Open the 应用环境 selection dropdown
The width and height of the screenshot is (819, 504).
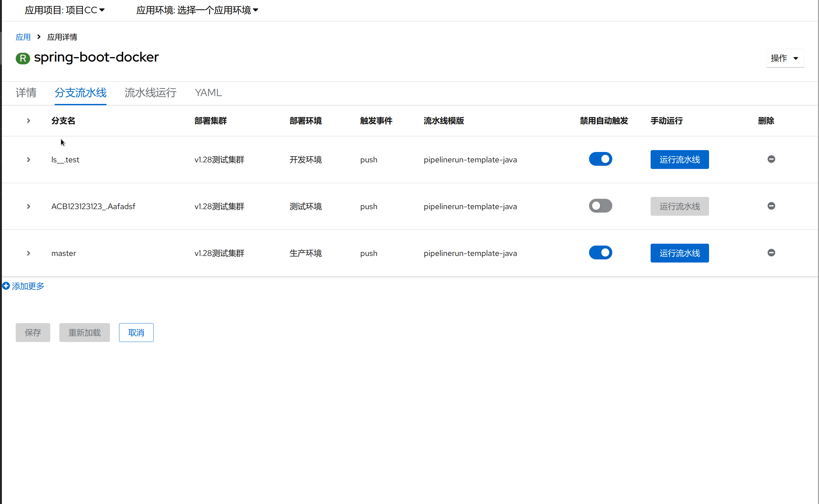tap(197, 10)
